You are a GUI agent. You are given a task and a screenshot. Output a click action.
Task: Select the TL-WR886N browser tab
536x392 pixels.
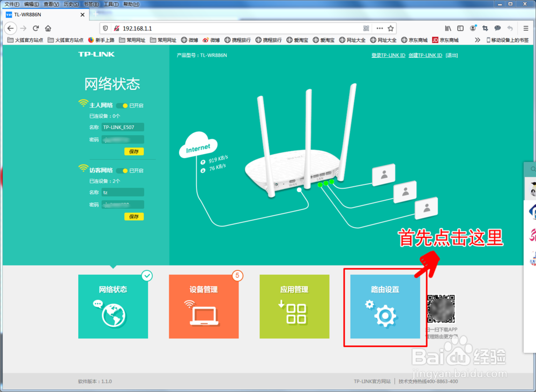click(46, 14)
